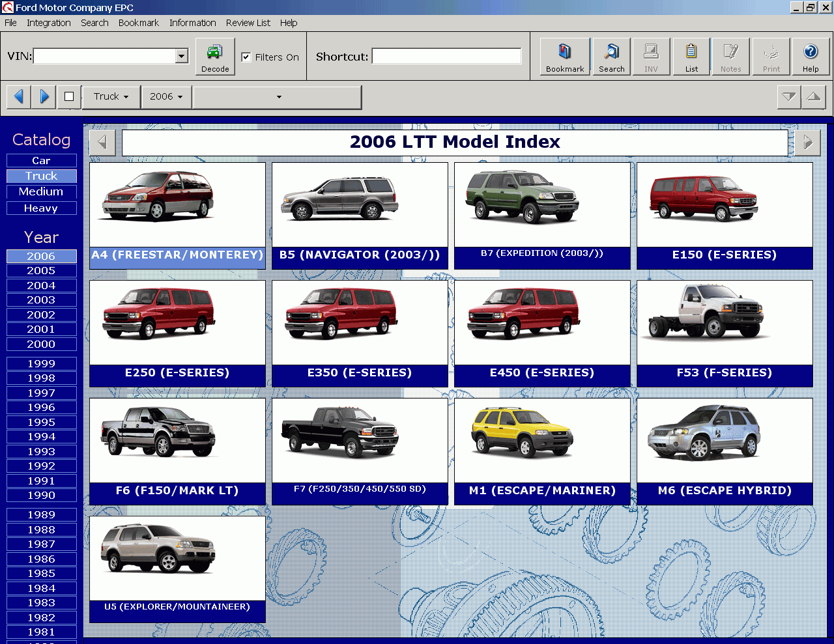Screen dimensions: 834x644
Task: Open E450 E-Series model thumbnail
Action: pos(542,333)
